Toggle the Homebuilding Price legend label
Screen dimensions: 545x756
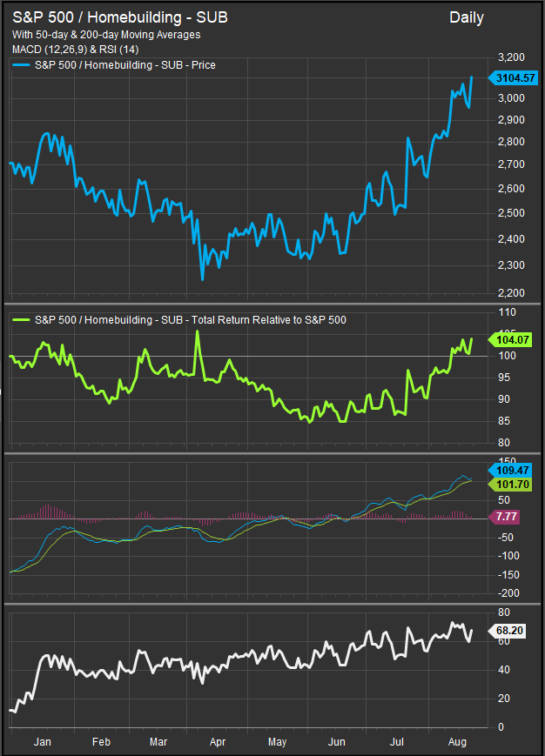click(x=125, y=65)
